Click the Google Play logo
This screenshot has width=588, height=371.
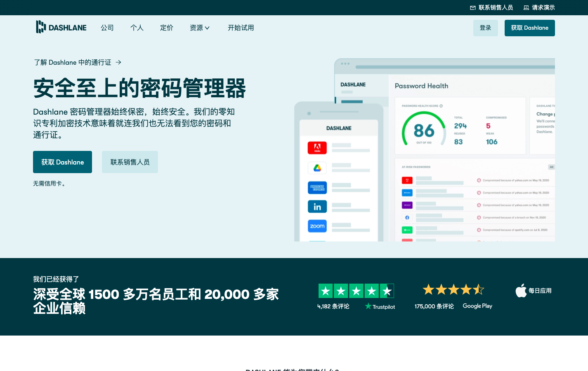click(x=477, y=306)
